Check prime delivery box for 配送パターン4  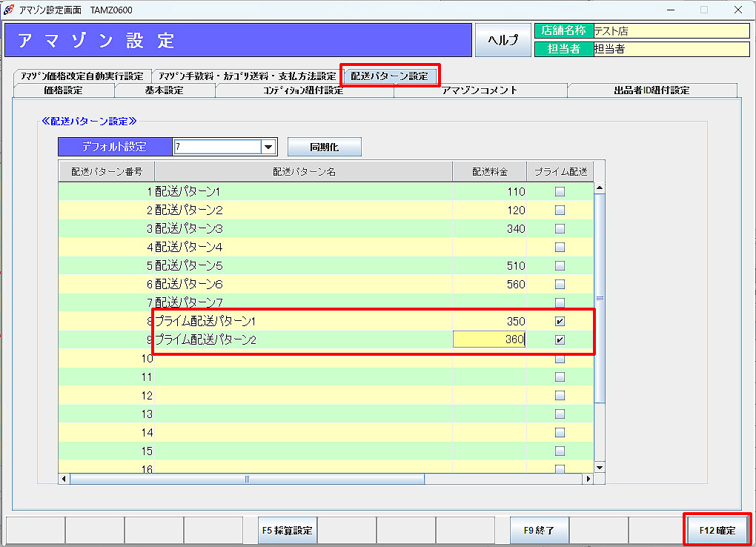[560, 247]
